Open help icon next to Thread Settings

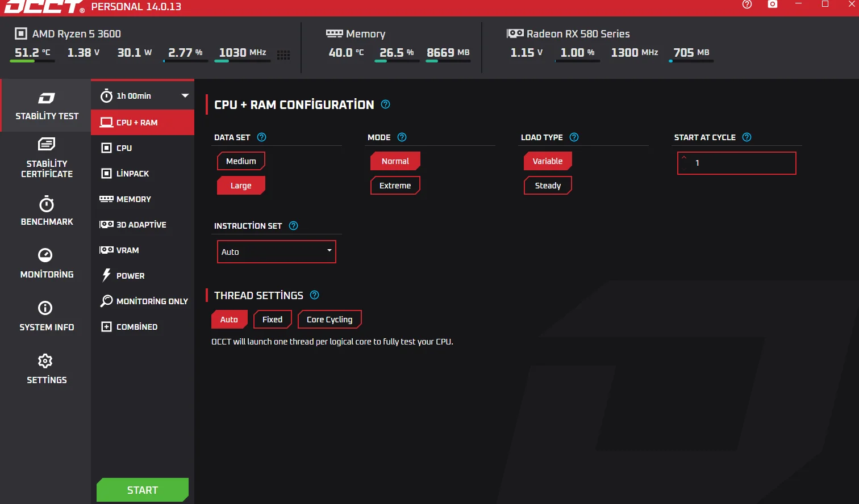pyautogui.click(x=315, y=295)
